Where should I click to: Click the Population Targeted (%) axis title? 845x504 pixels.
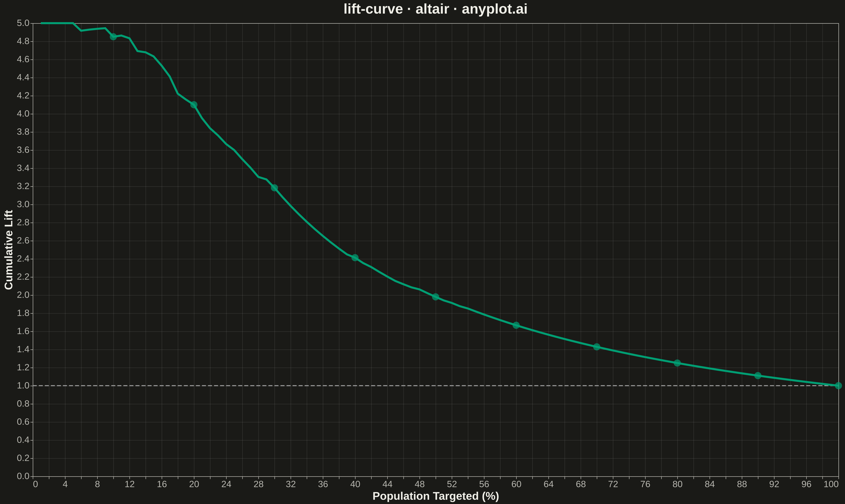tap(436, 496)
